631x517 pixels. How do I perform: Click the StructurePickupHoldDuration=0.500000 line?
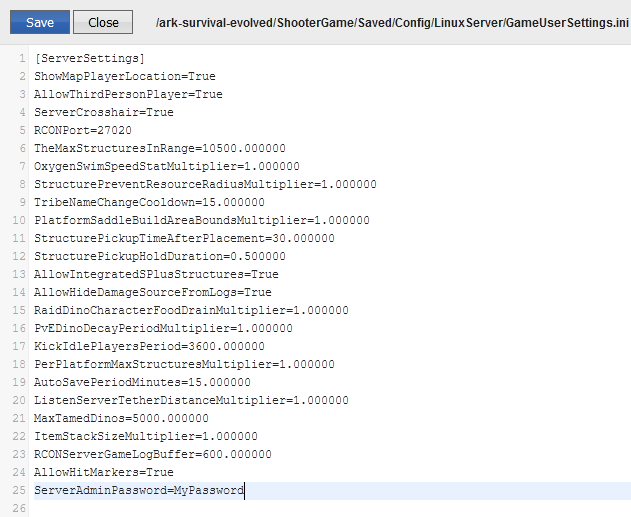coord(160,256)
